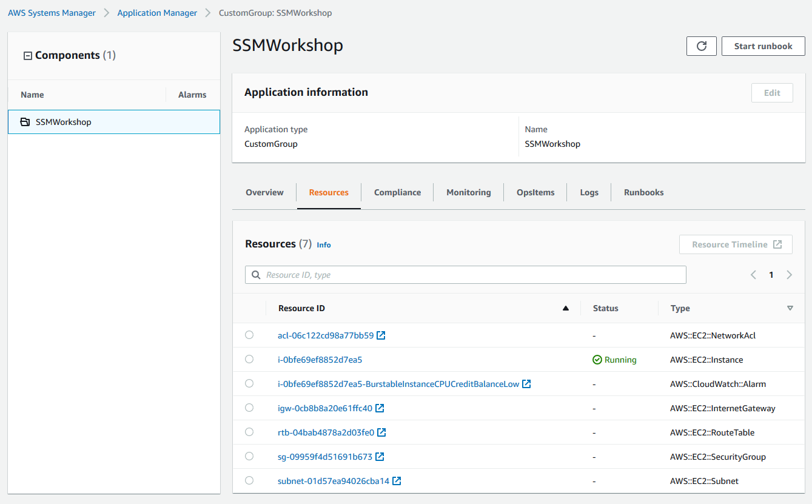Select radio button for BurstableInstanceCPUCreditBalanceLow alarm
Screen dimensions: 812x504
tap(249, 383)
